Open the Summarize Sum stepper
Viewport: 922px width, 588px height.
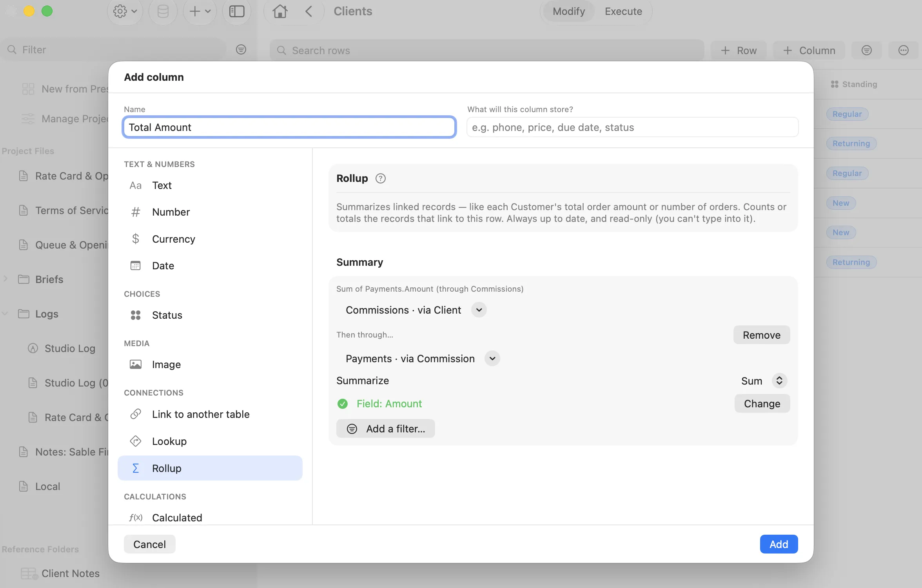[x=779, y=381]
